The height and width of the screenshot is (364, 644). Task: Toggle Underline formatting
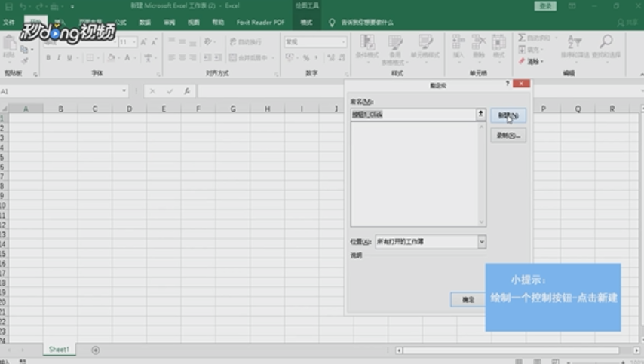coord(69,57)
